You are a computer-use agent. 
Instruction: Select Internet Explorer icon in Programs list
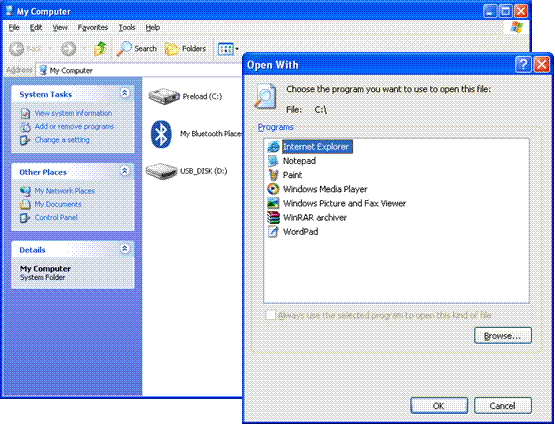coord(273,147)
